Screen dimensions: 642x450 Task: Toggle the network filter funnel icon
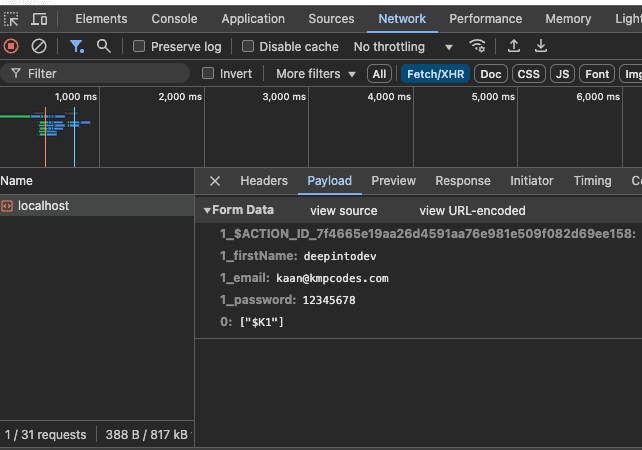[x=77, y=46]
